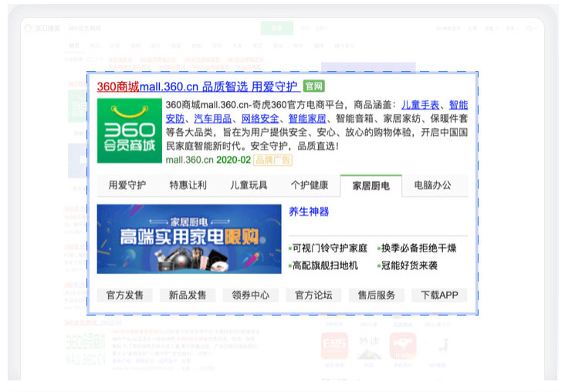Click the green 官网 badge
Viewport: 565px width, 392px height.
coord(313,86)
